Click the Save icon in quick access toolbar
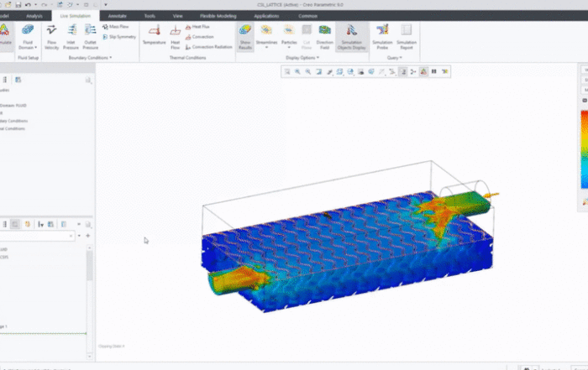Image resolution: width=588 pixels, height=370 pixels. click(x=18, y=5)
